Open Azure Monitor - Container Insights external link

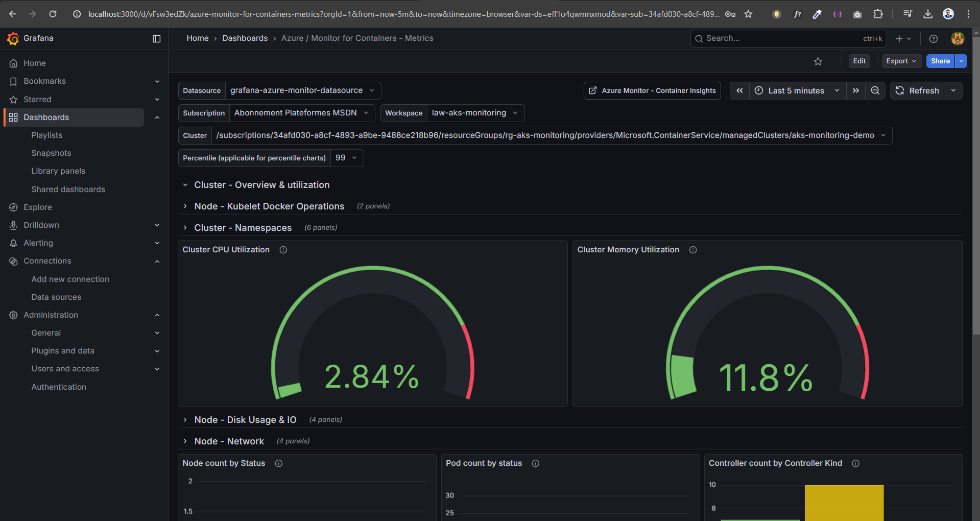click(x=652, y=90)
